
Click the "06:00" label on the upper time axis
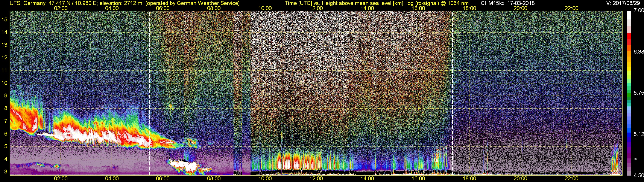pyautogui.click(x=163, y=8)
